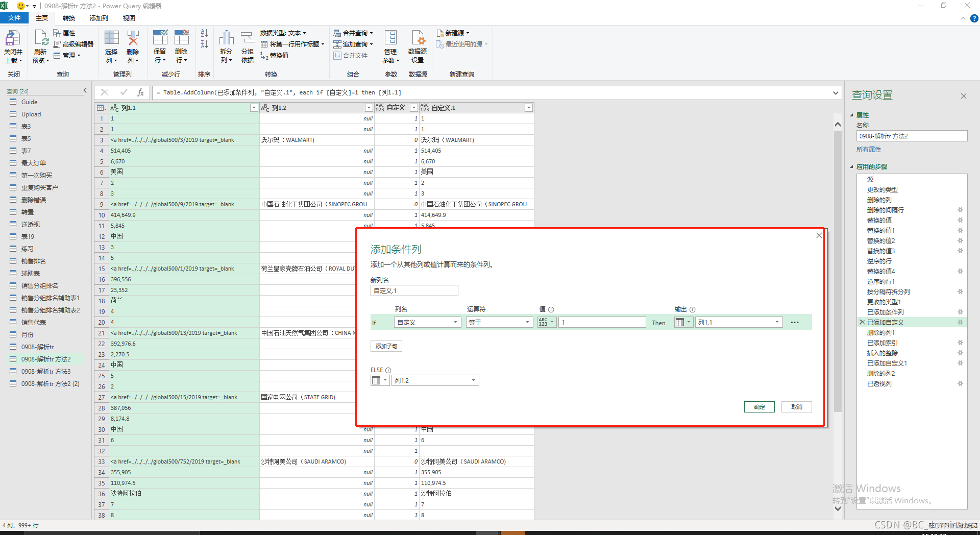Click the Close & Load (关闭并上载) icon
This screenshot has width=980, height=535.
(13, 39)
